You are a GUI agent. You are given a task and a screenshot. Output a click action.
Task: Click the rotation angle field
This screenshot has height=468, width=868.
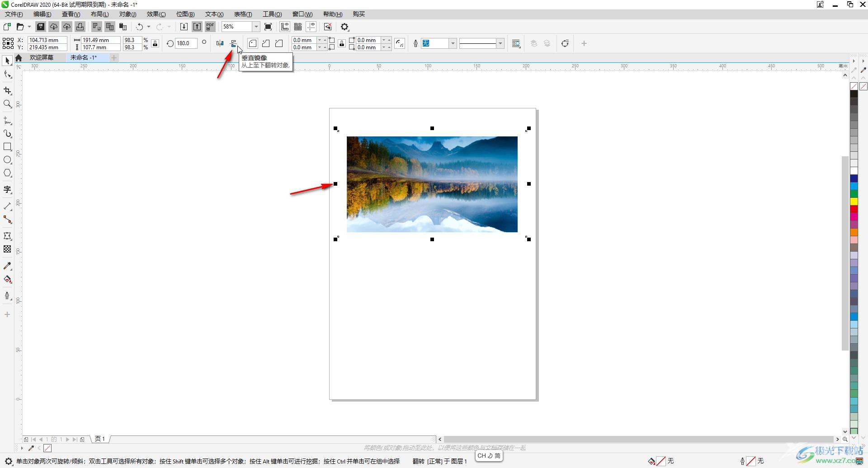(x=186, y=43)
